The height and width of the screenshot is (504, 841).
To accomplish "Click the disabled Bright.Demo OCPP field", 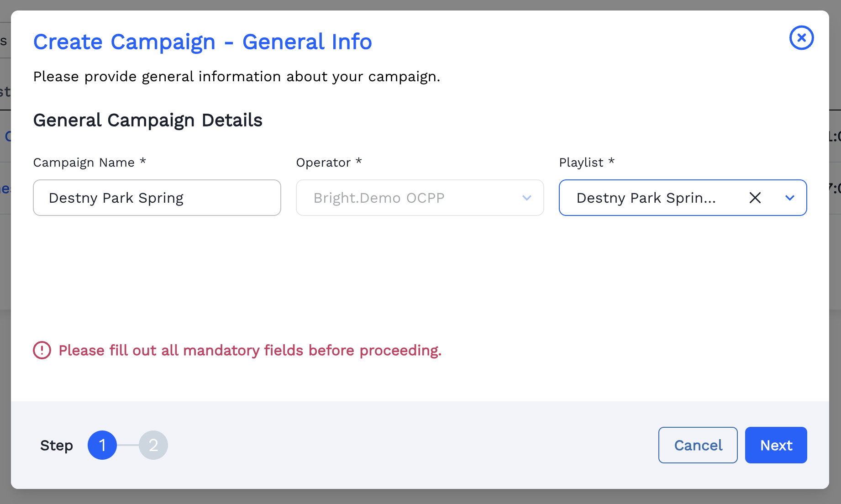I will coord(420,198).
